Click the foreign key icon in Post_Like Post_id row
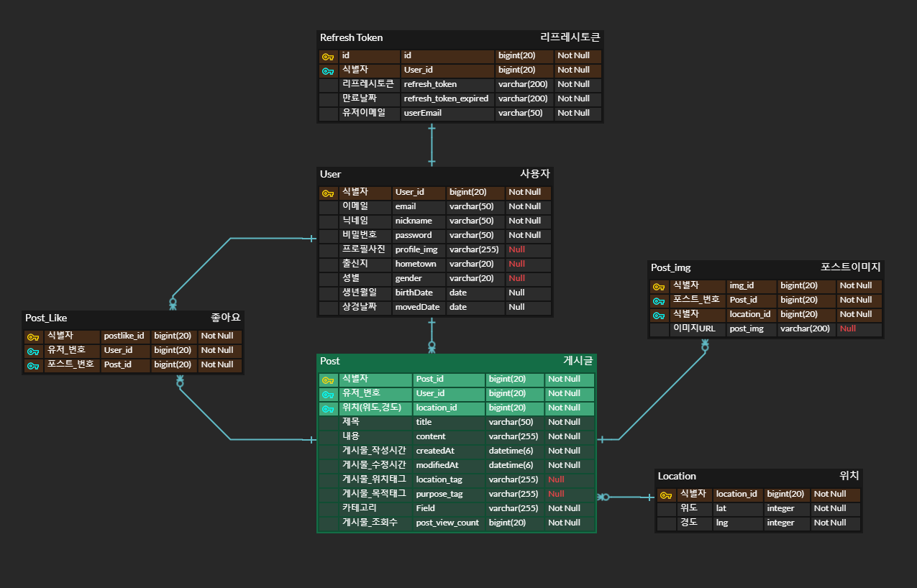The image size is (917, 588). coord(33,365)
